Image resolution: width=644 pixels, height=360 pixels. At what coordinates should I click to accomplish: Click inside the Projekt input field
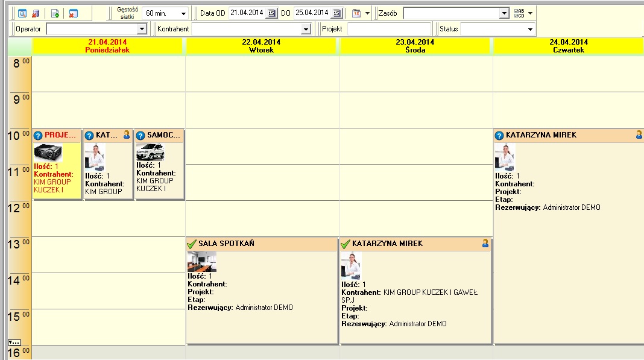(389, 29)
